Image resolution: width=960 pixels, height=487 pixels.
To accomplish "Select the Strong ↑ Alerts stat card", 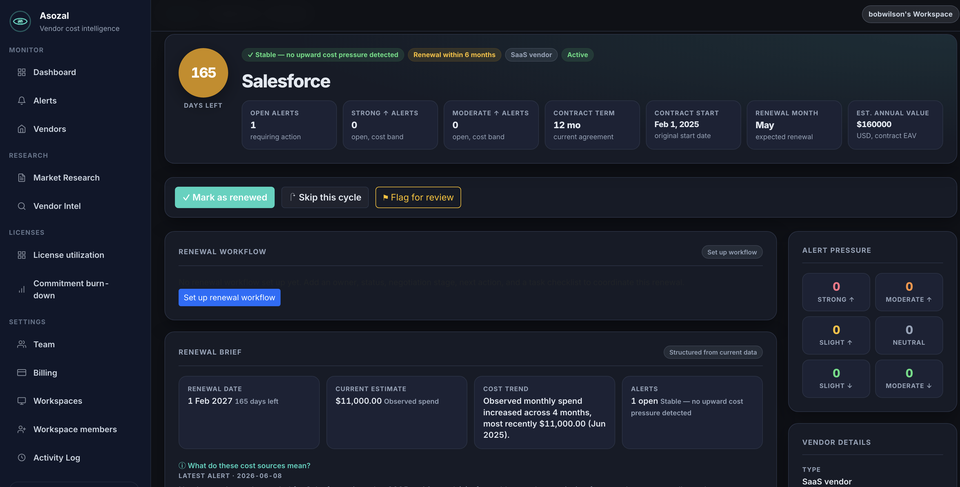I will tap(390, 125).
